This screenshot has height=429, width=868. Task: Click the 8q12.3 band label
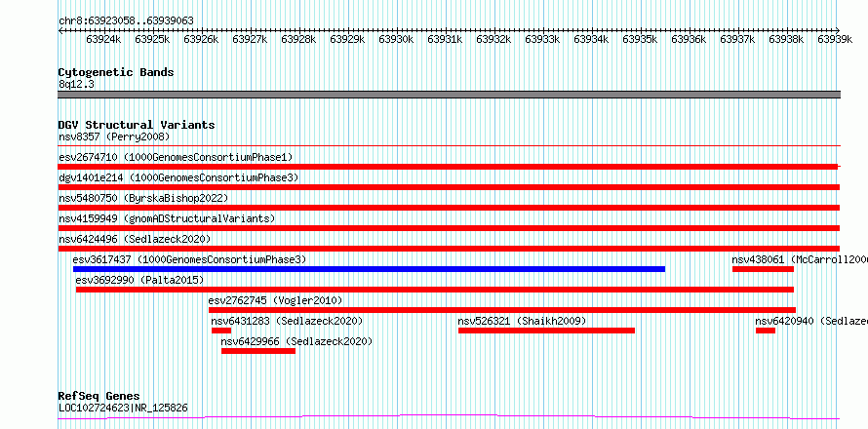pos(76,84)
